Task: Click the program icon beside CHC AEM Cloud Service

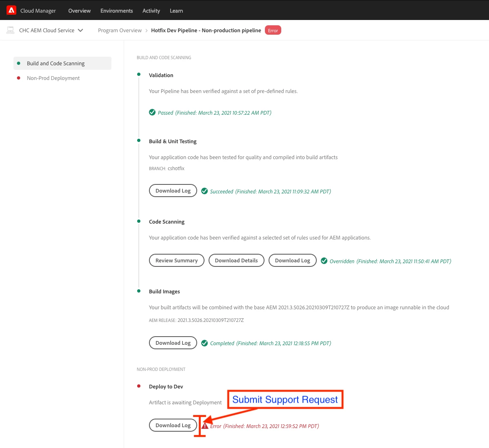Action: point(10,30)
